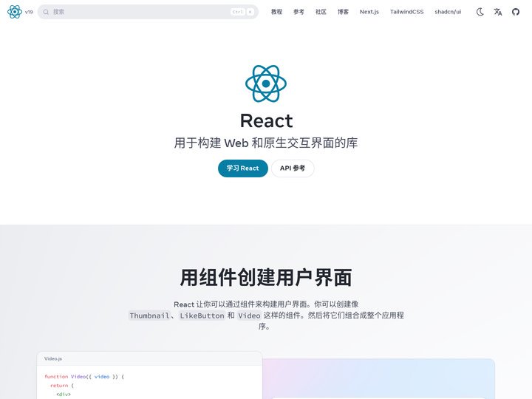Open the 教程 nav item

tap(276, 12)
